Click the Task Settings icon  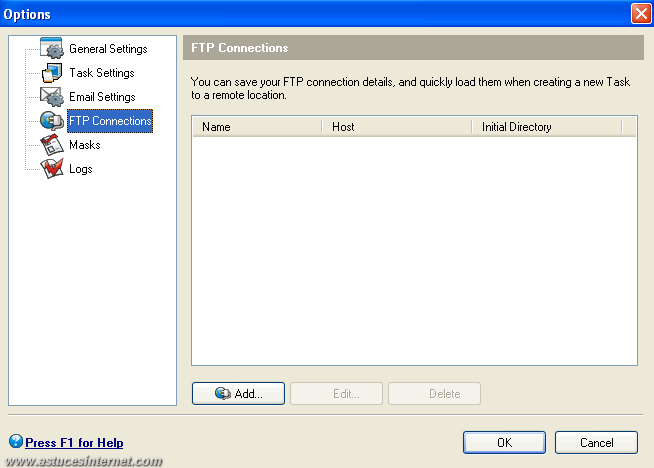[52, 73]
